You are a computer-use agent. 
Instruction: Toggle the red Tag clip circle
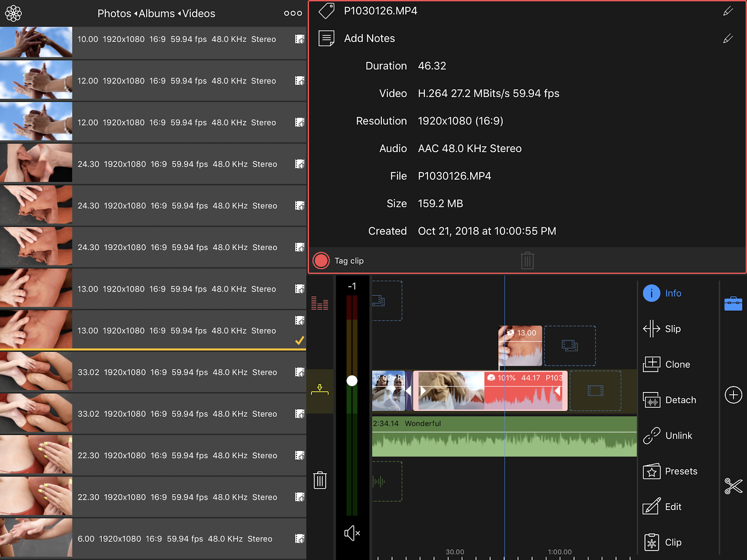321,260
